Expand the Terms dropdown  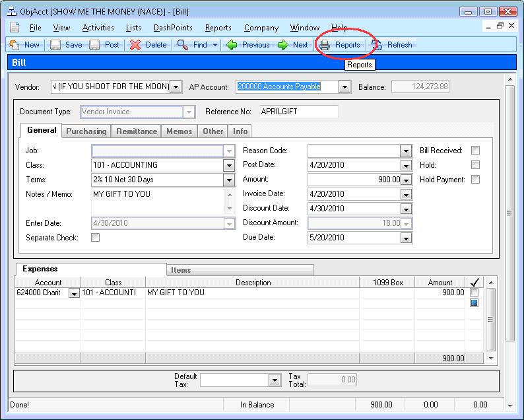pos(229,180)
